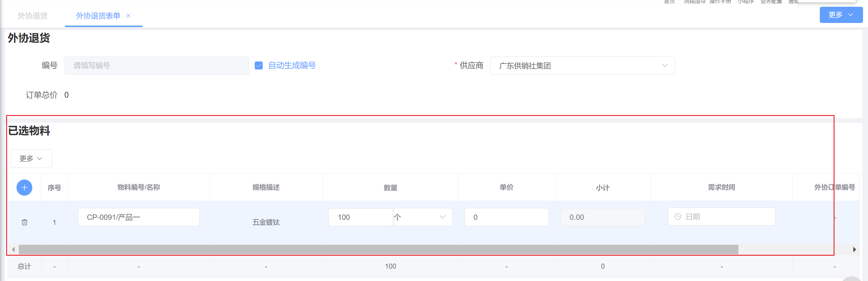Click the 小计 column header
Image resolution: width=868 pixels, height=281 pixels.
pos(602,187)
